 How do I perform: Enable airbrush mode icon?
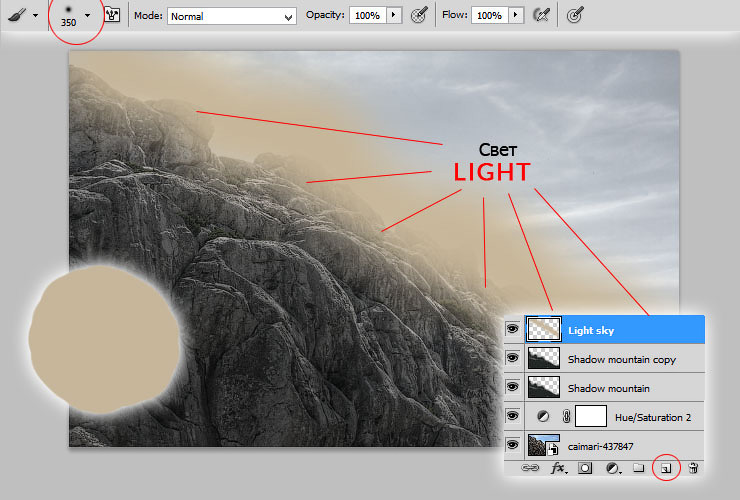click(x=541, y=15)
